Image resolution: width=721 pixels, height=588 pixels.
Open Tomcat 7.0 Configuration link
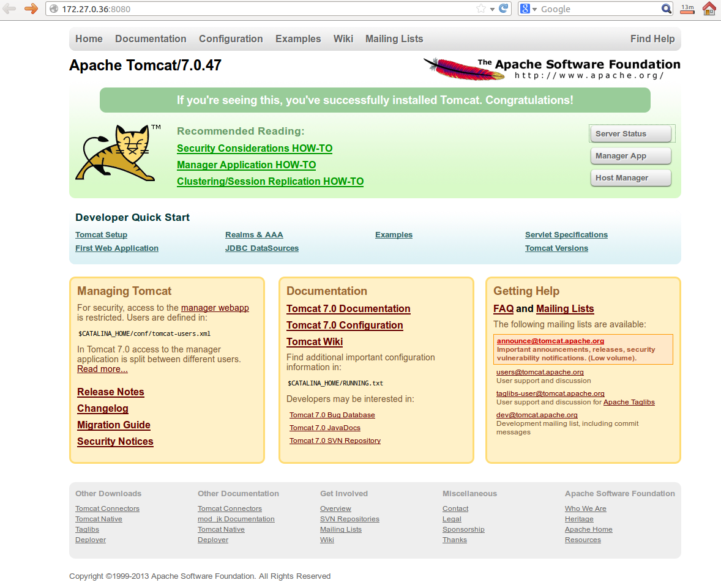tap(345, 326)
